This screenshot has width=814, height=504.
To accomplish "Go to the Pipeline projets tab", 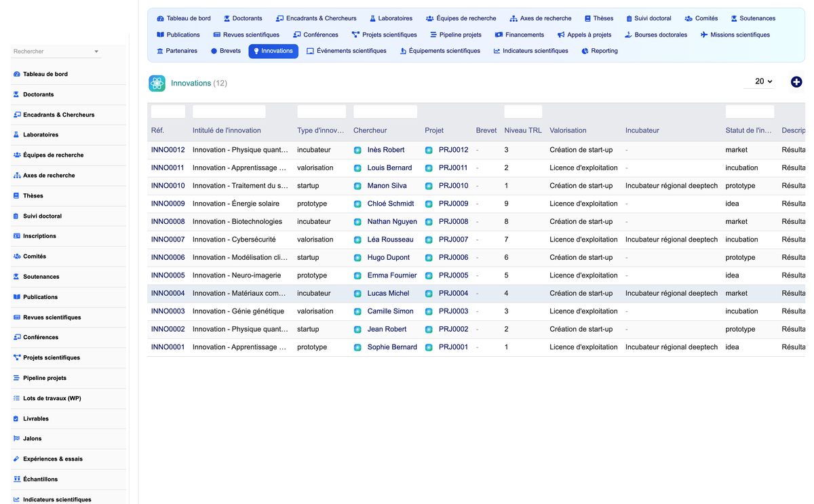I will tap(456, 35).
